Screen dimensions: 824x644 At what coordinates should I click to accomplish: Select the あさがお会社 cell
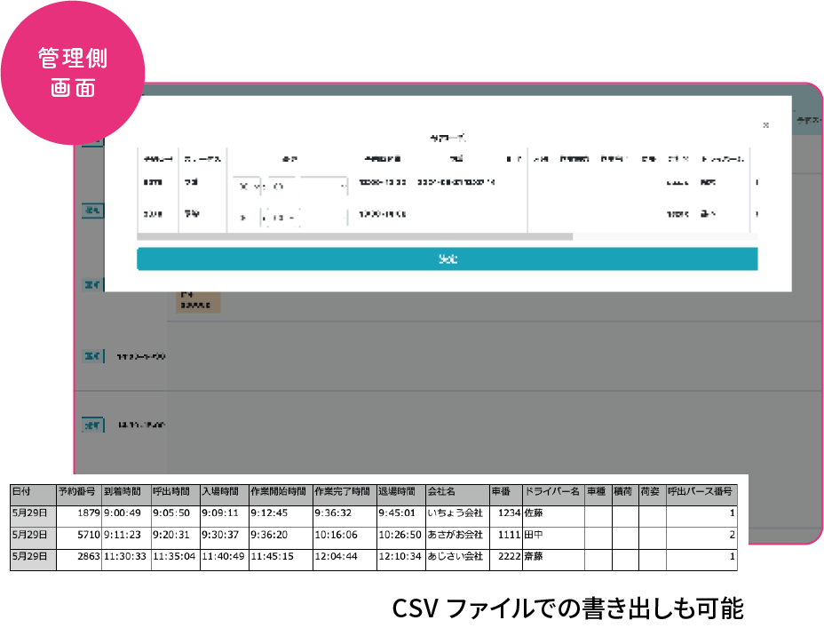pos(456,535)
